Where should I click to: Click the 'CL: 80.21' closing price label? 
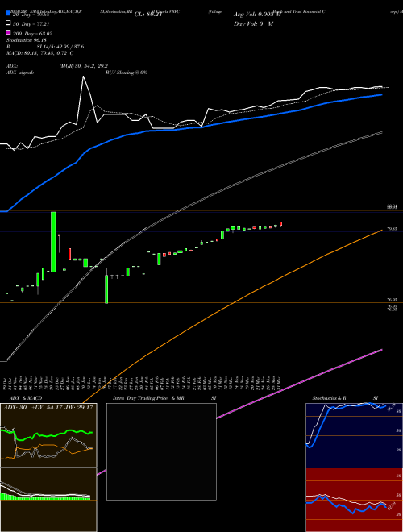(147, 15)
